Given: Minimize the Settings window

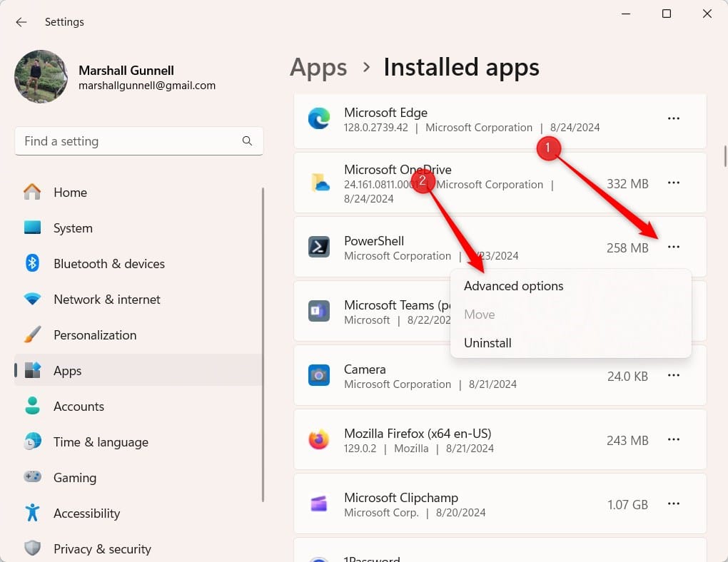Looking at the screenshot, I should [626, 14].
